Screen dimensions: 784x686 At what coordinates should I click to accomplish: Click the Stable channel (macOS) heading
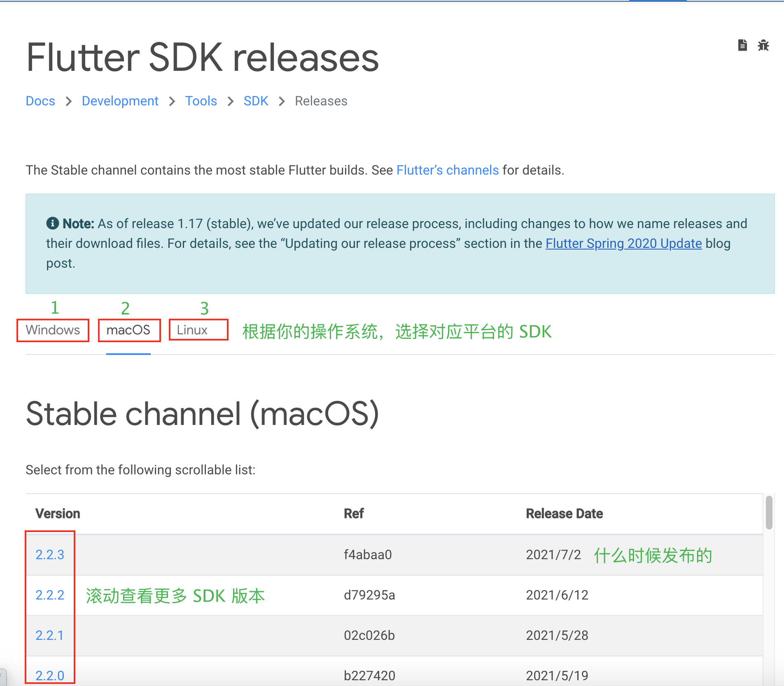[202, 414]
